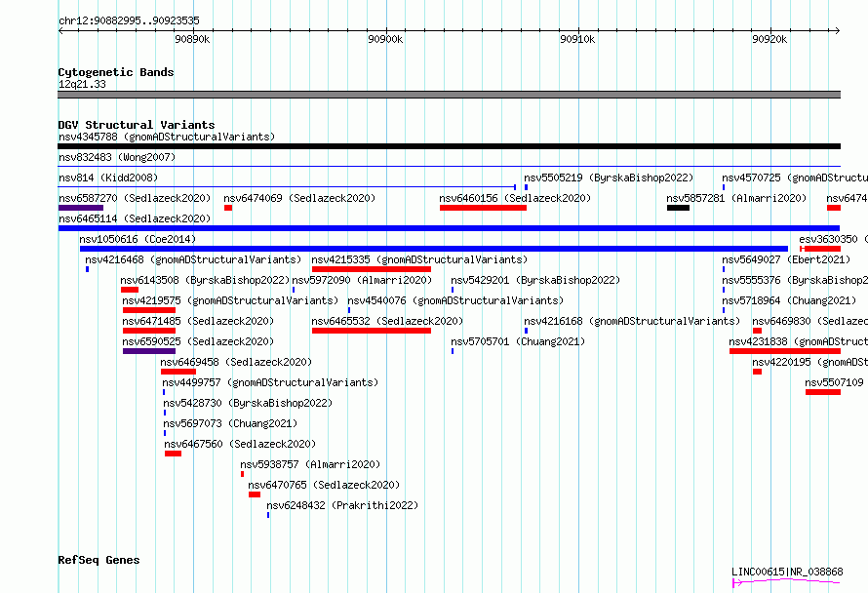
Task: Click nsv4219575 gnomAD variant label
Action: (x=230, y=300)
